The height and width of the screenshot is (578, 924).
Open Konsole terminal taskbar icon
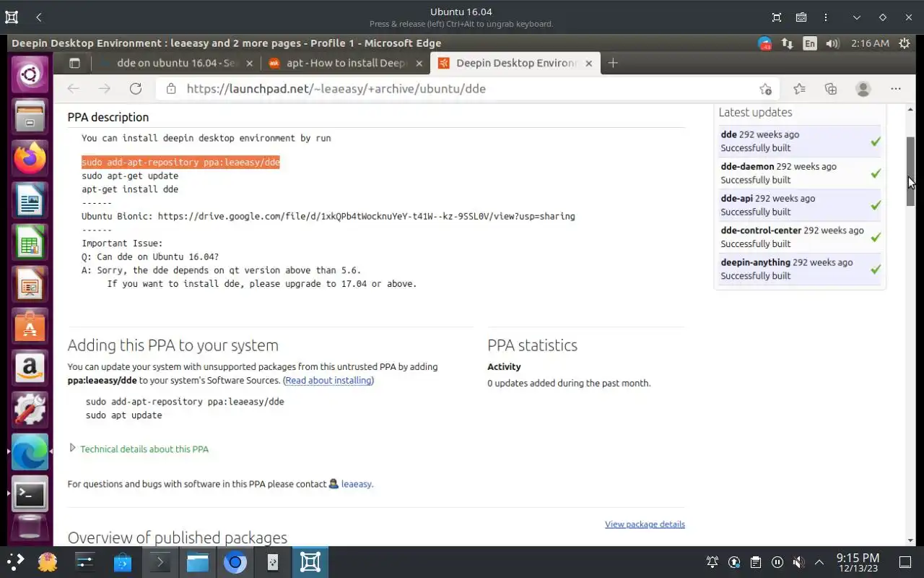coord(160,562)
